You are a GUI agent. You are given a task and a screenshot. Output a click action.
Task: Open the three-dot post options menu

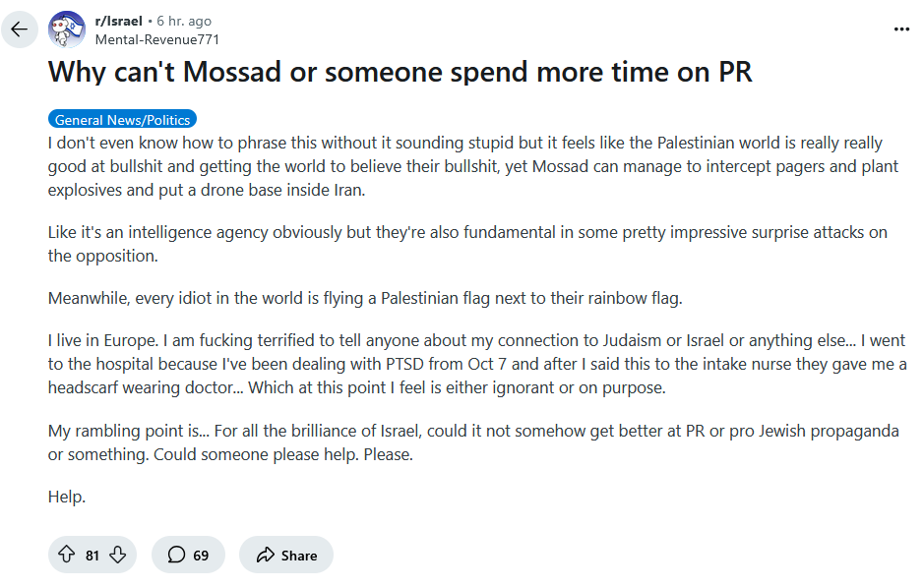[901, 29]
